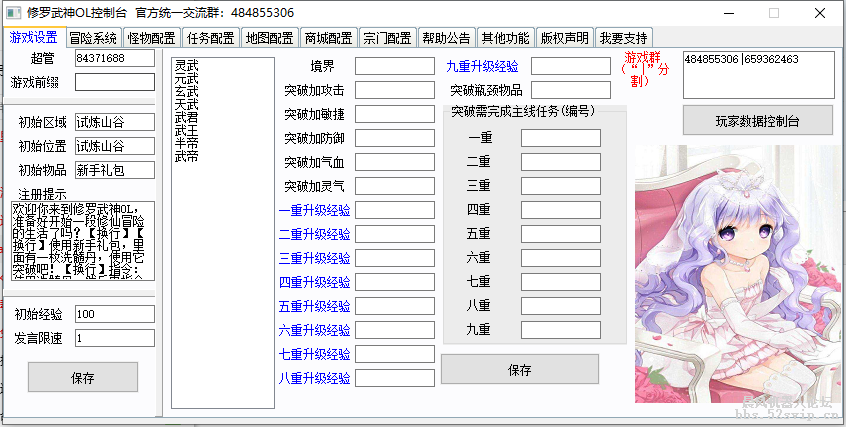Screen dimensions: 846x427
Task: Click the 七重 main quest number field
Action: click(x=561, y=282)
